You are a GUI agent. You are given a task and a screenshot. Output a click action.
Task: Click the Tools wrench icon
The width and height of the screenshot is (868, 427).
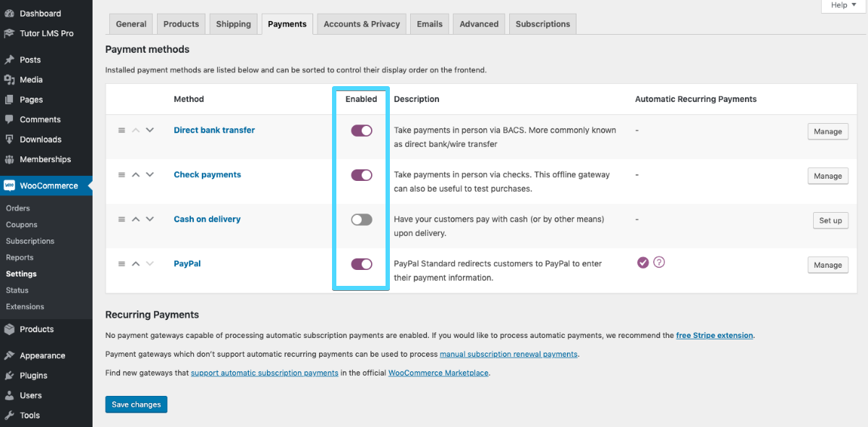pyautogui.click(x=9, y=415)
